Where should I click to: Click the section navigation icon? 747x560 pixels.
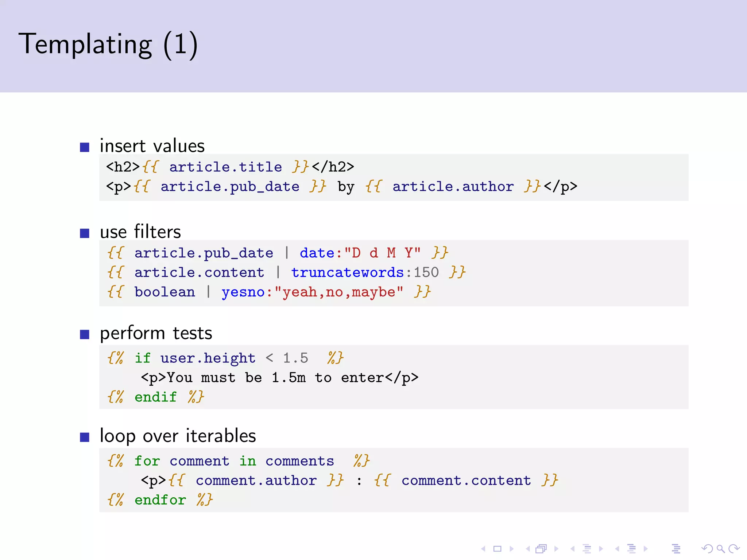(631, 549)
